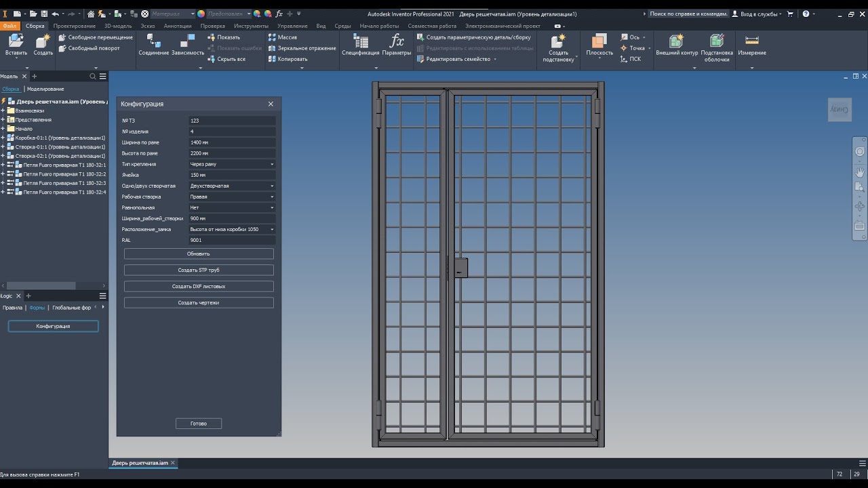Click the Undo arrow in quick access toolbar
The image size is (868, 488).
coord(55,14)
